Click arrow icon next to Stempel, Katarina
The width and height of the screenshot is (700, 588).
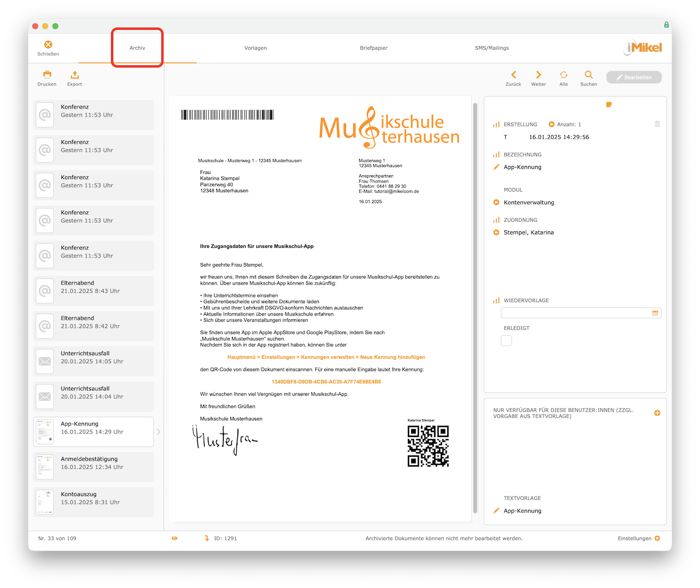click(496, 232)
